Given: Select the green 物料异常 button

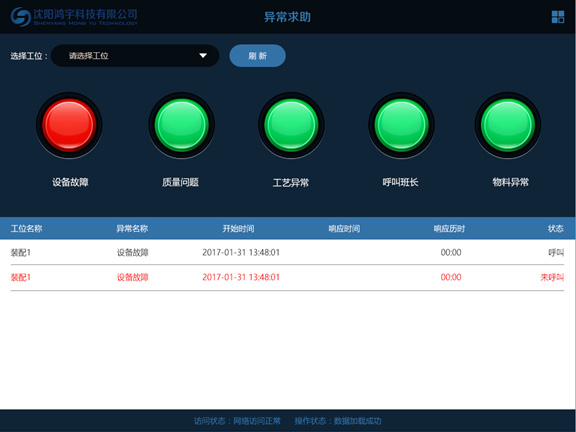Looking at the screenshot, I should point(508,125).
